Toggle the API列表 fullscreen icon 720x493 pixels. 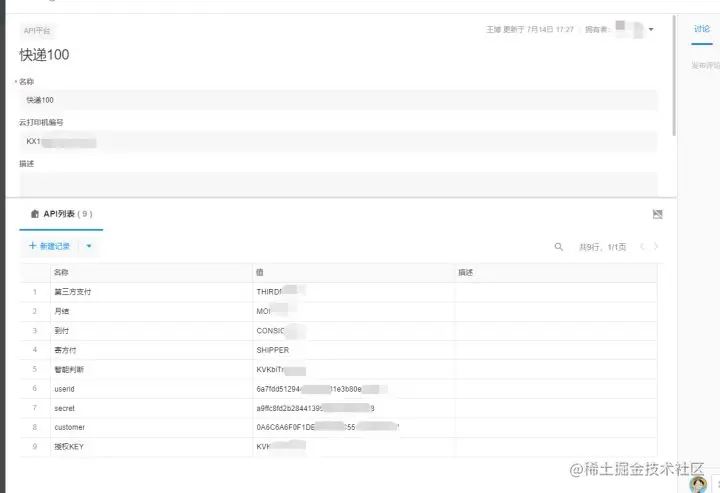[658, 214]
